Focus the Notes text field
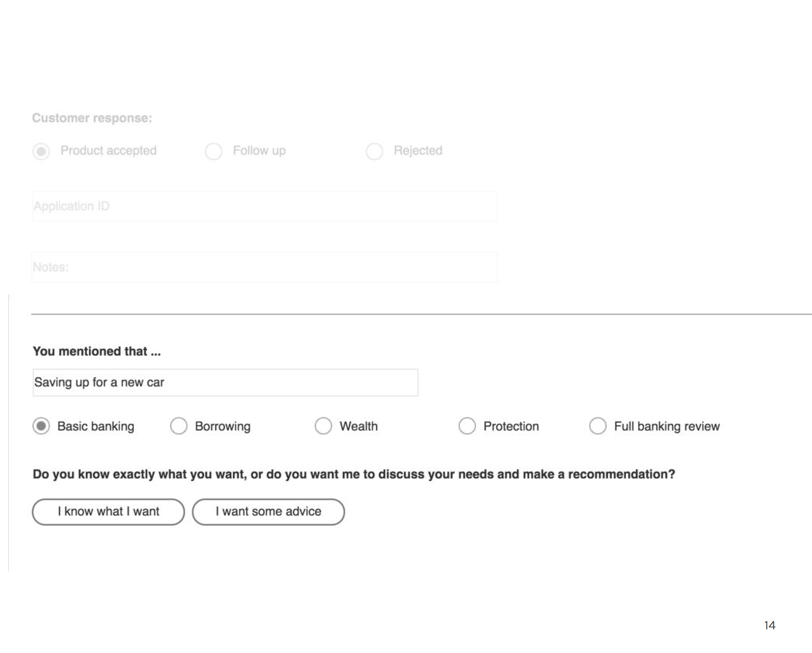Viewport: 812px width, 653px height. point(265,267)
